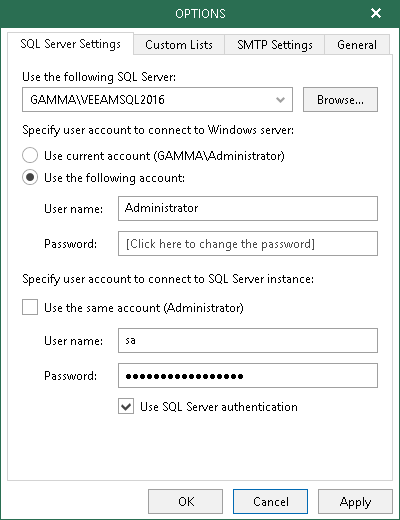
Task: Uncheck Use SQL Server authentication
Action: tap(126, 406)
